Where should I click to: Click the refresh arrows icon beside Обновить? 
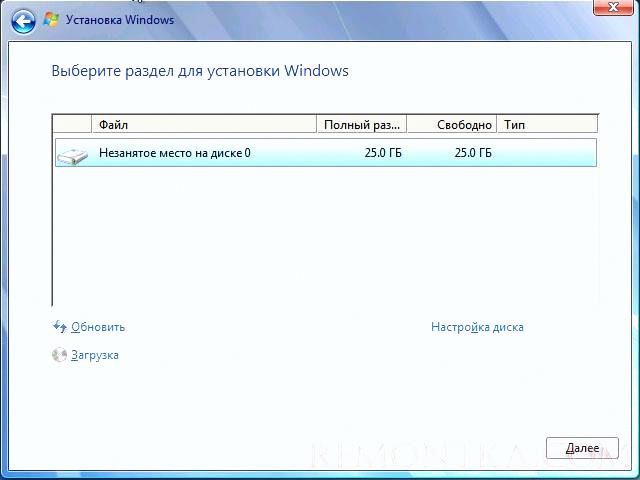[60, 327]
